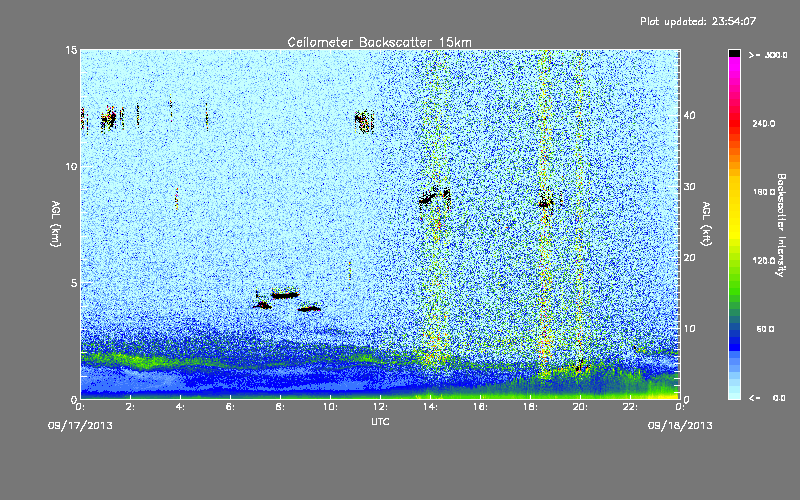Viewport: 800px width, 500px height.
Task: Click the '10:' hour tick label
Action: (x=330, y=407)
